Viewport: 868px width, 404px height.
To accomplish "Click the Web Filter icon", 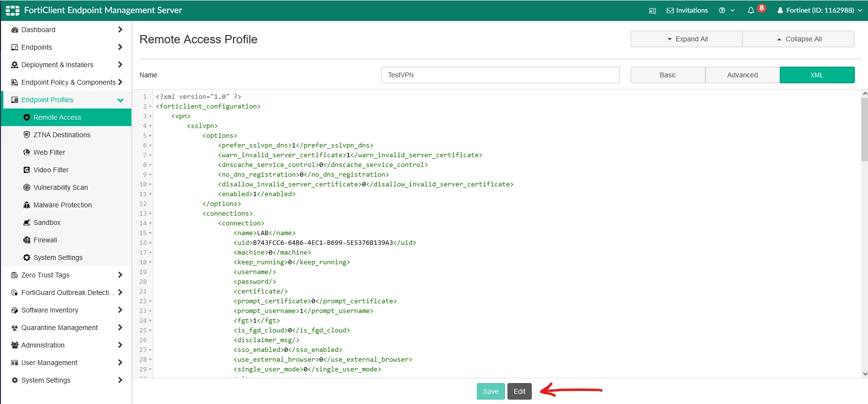I will pos(27,152).
